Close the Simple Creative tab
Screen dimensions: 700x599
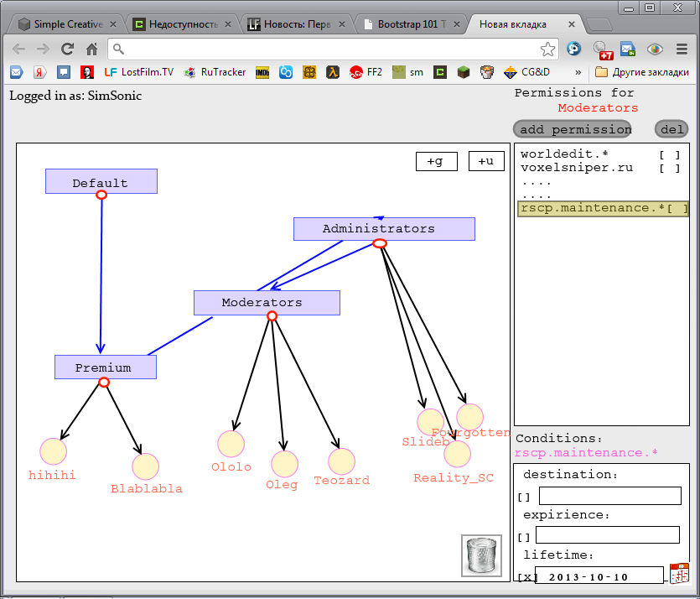pos(113,24)
